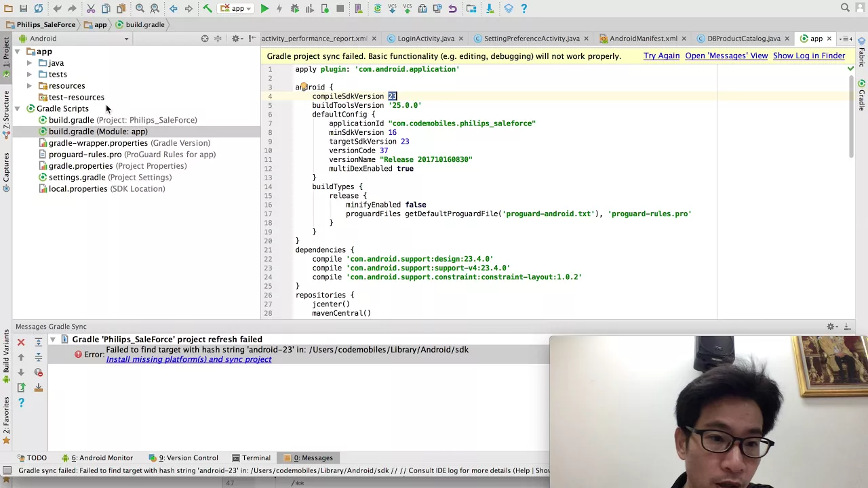
Task: Run the app with green play button
Action: point(264,9)
